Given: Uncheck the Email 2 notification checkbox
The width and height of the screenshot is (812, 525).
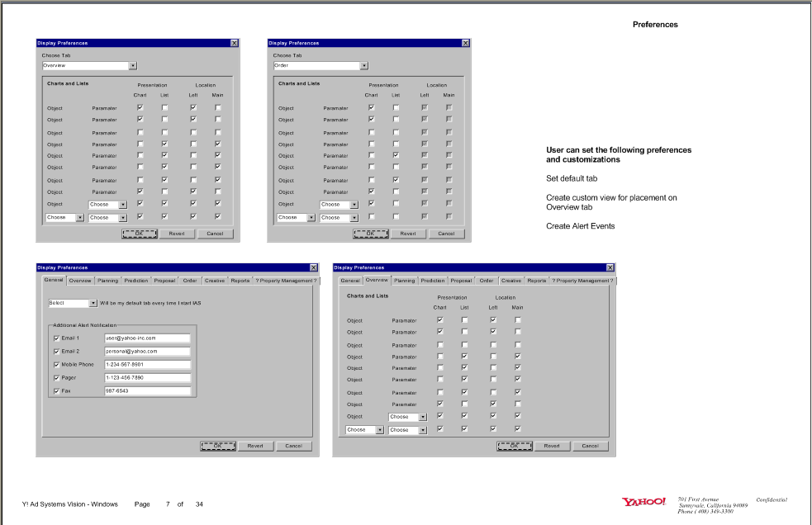Looking at the screenshot, I should click(57, 351).
